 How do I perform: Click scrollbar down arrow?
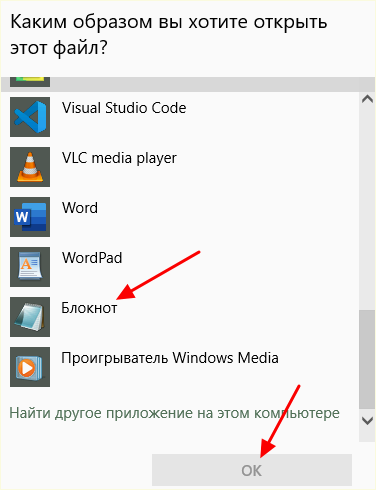click(367, 421)
